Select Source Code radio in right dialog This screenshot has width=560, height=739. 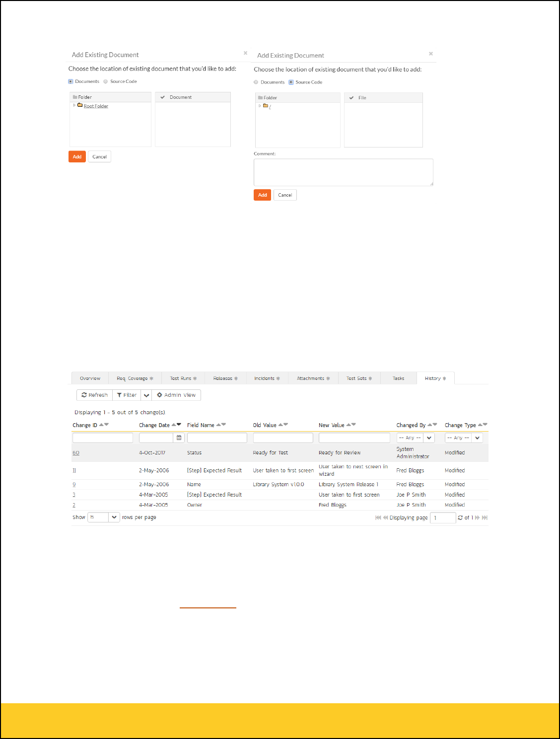291,82
